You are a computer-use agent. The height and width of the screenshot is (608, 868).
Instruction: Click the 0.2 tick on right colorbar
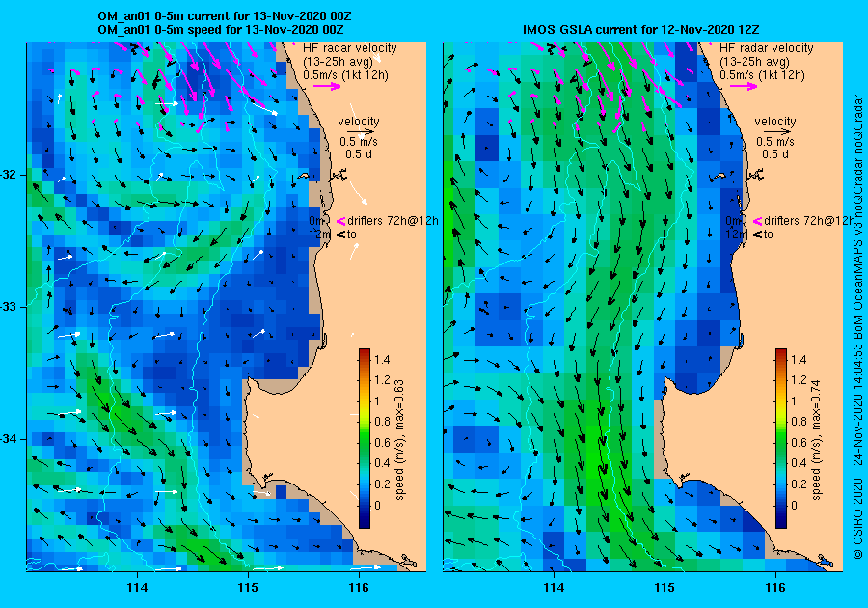tap(799, 484)
